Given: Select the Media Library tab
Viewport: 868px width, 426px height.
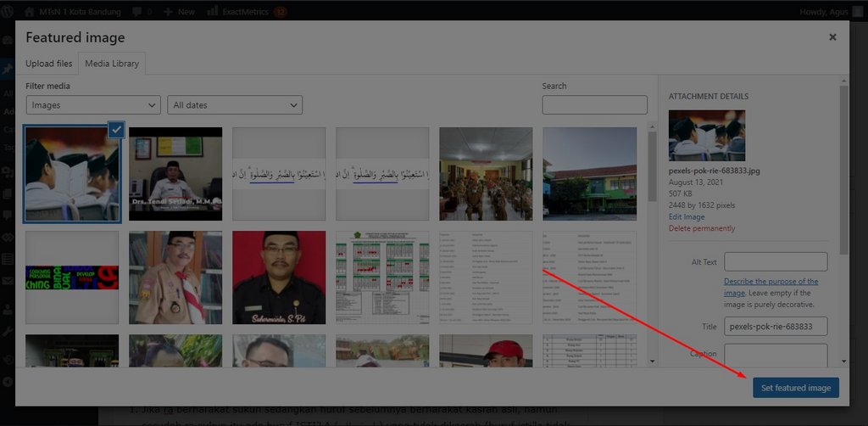Looking at the screenshot, I should click(112, 64).
